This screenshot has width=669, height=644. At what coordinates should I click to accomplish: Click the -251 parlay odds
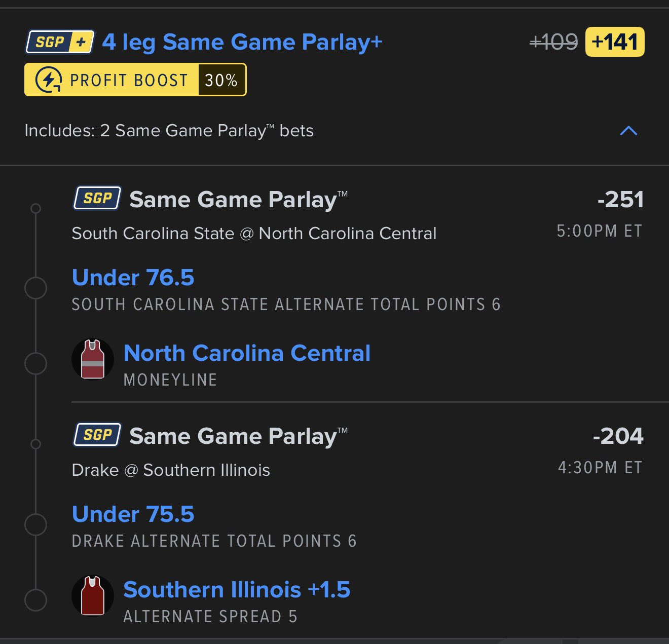(x=620, y=200)
